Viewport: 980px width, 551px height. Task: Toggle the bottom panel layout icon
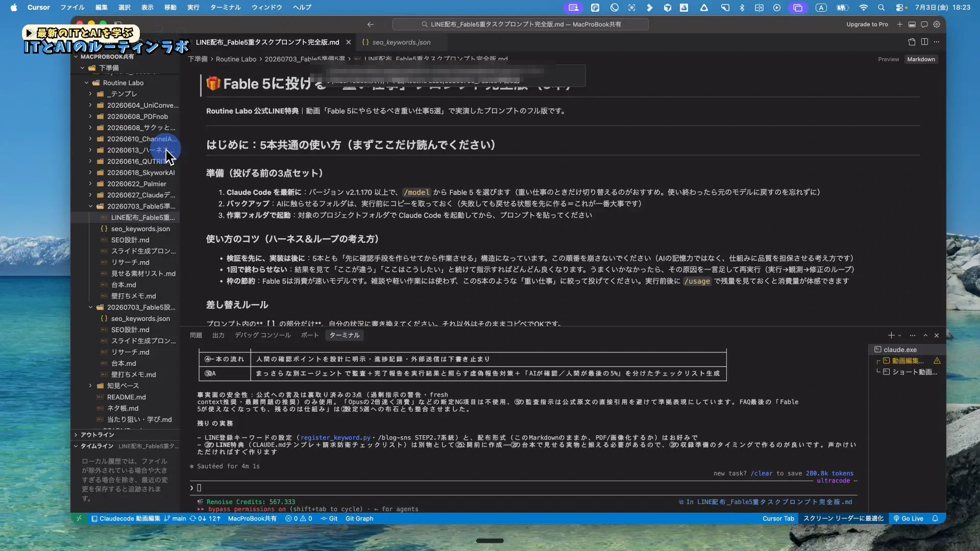912,24
